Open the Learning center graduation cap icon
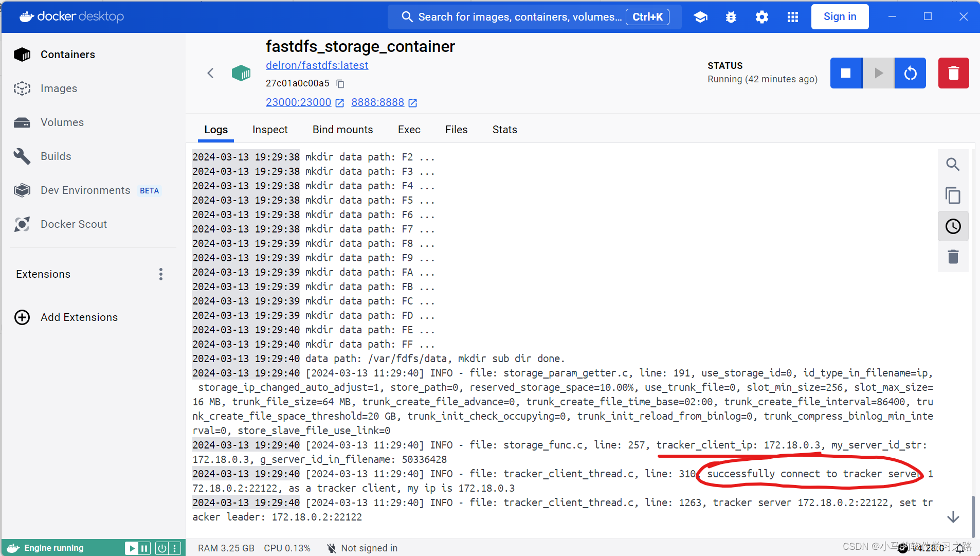The image size is (980, 556). [x=700, y=17]
